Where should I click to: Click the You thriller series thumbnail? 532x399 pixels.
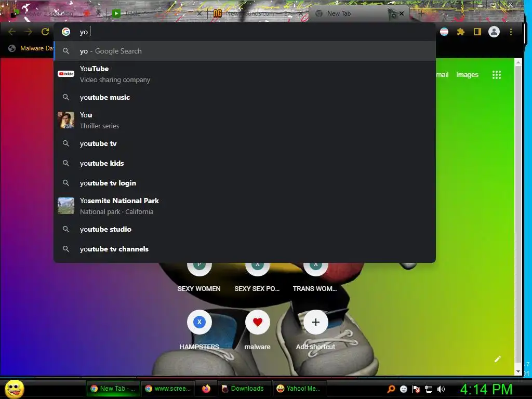click(66, 120)
